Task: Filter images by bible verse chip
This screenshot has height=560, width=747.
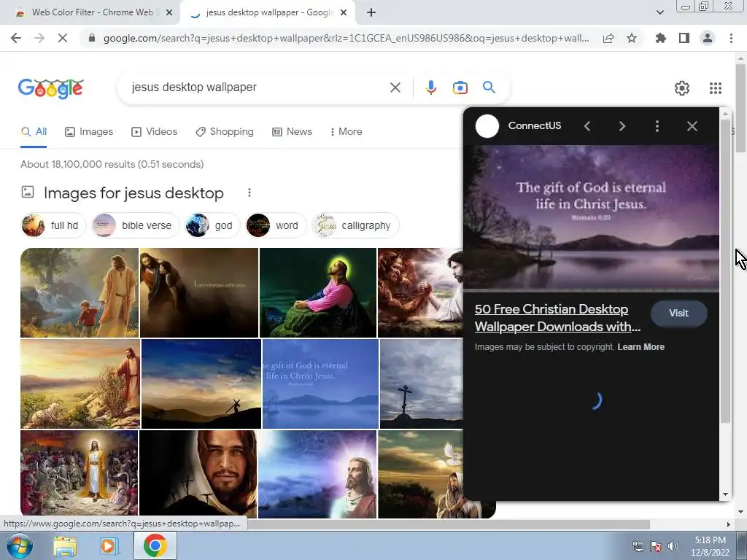Action: pos(135,225)
